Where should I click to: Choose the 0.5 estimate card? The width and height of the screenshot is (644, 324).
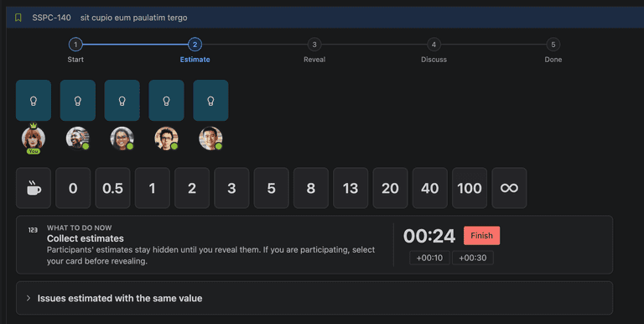click(113, 188)
